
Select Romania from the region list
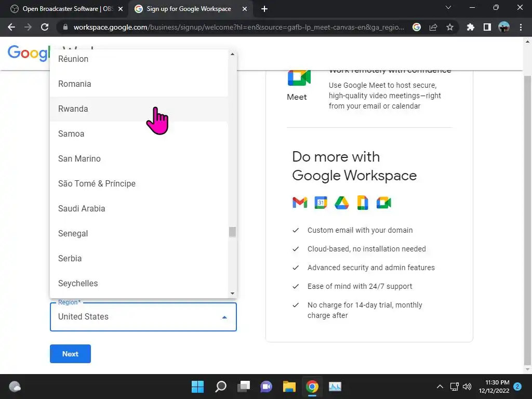[139, 84]
